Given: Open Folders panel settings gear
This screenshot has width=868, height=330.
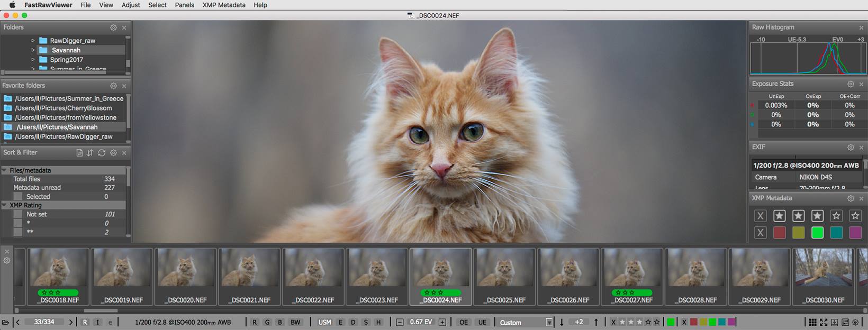Looking at the screenshot, I should click(113, 27).
